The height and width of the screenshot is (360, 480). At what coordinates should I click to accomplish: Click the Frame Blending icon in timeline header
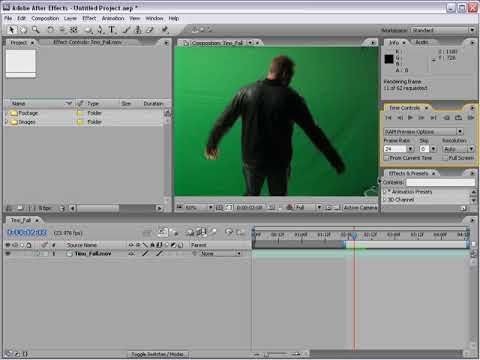coord(202,232)
